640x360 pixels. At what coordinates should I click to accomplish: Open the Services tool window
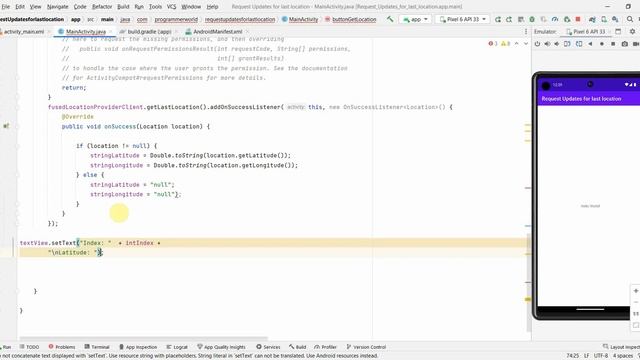[x=268, y=347]
